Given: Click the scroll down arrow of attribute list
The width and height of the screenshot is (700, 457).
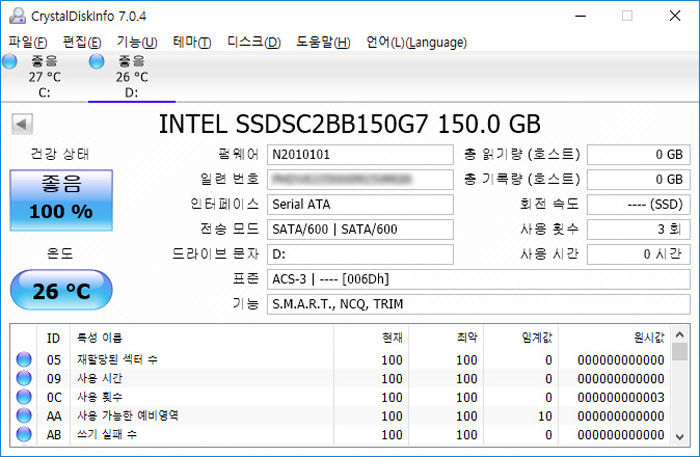Looking at the screenshot, I should pos(679,437).
